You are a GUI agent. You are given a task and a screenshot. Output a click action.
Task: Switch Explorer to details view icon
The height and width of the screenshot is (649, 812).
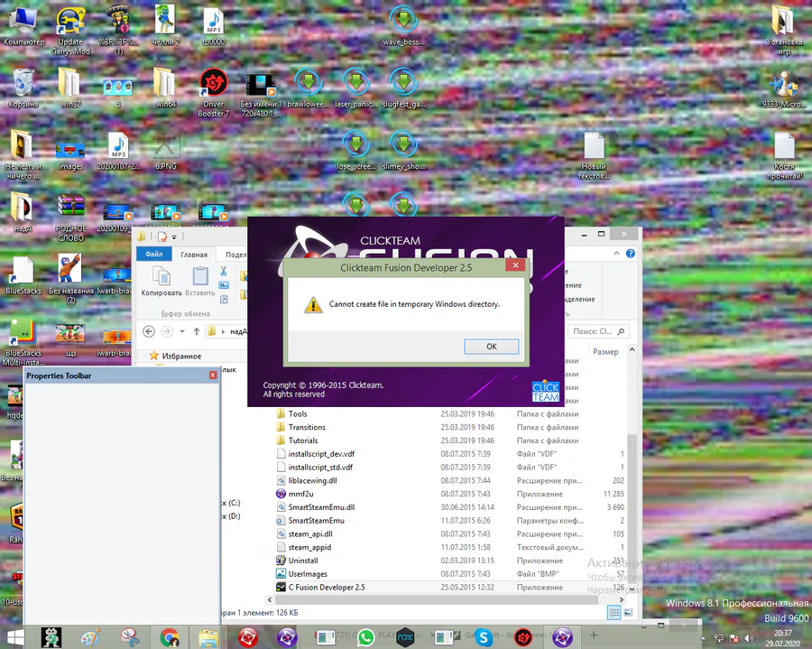click(x=614, y=613)
